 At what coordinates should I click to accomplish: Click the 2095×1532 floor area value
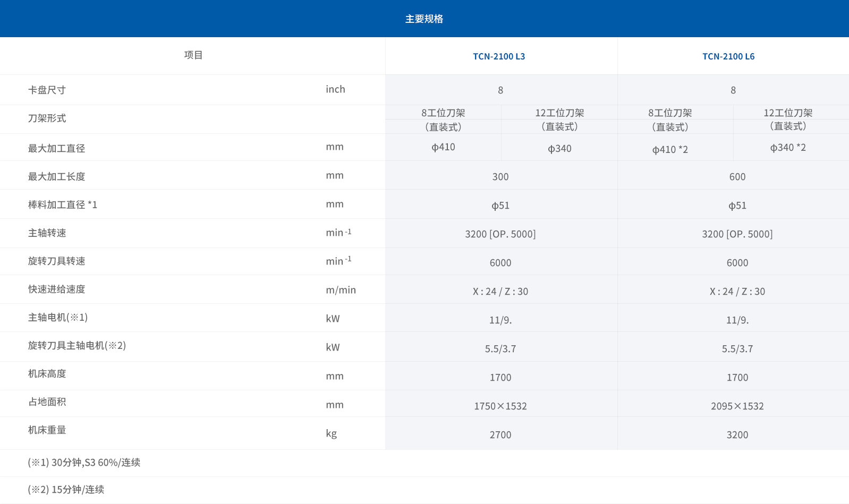[x=737, y=406]
